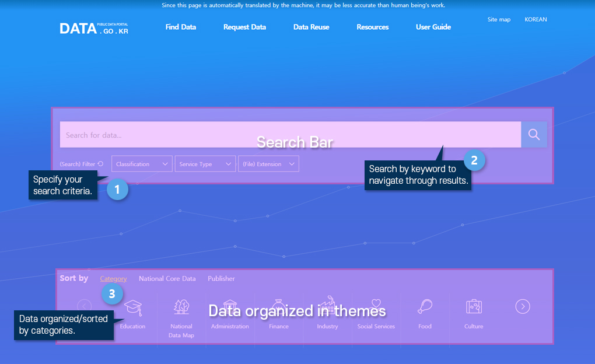Screen dimensions: 595x364
Task: Reset the search filter via refresh icon
Action: coord(101,164)
